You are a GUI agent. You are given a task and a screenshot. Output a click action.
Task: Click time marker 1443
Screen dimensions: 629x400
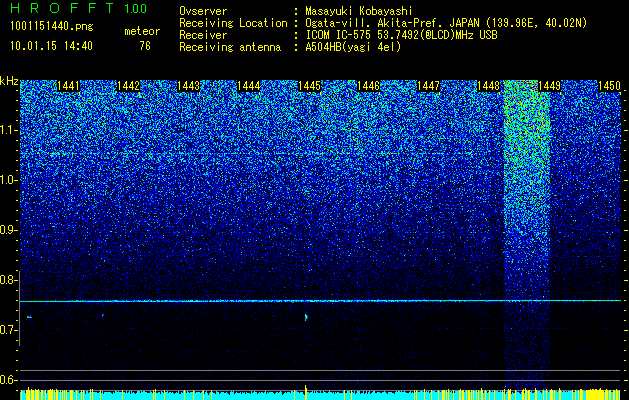point(189,86)
